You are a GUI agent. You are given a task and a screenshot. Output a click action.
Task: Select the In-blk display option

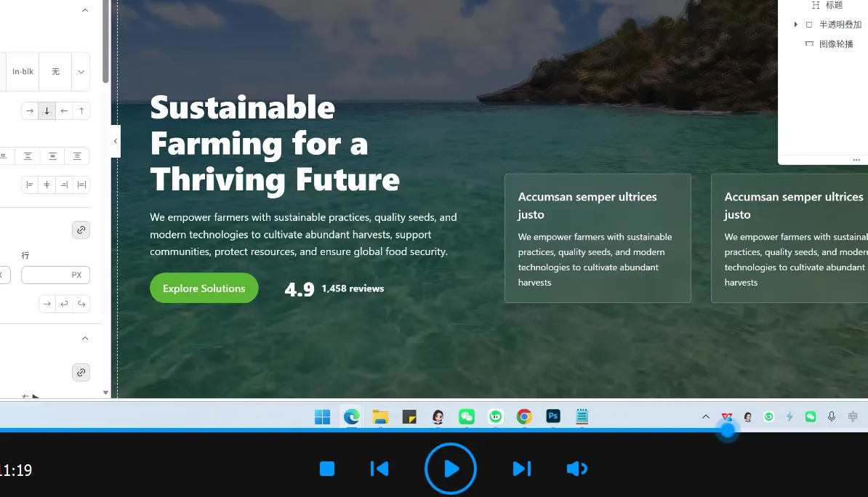tap(23, 72)
